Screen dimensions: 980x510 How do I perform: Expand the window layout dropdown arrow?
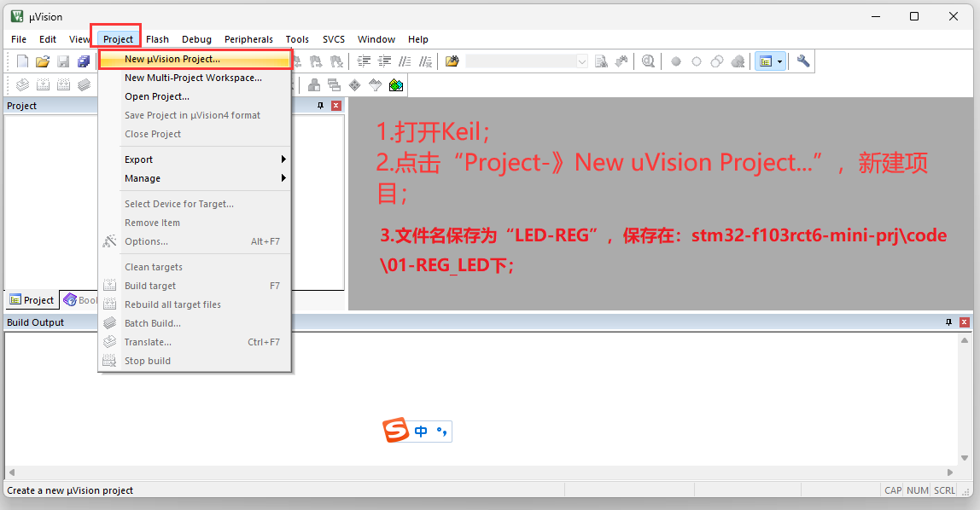[x=780, y=61]
